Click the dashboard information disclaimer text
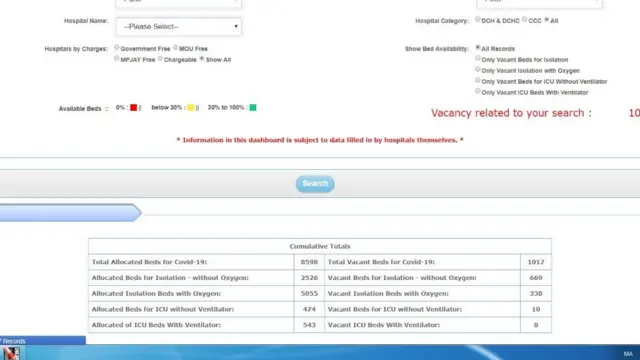The height and width of the screenshot is (360, 640). point(320,140)
